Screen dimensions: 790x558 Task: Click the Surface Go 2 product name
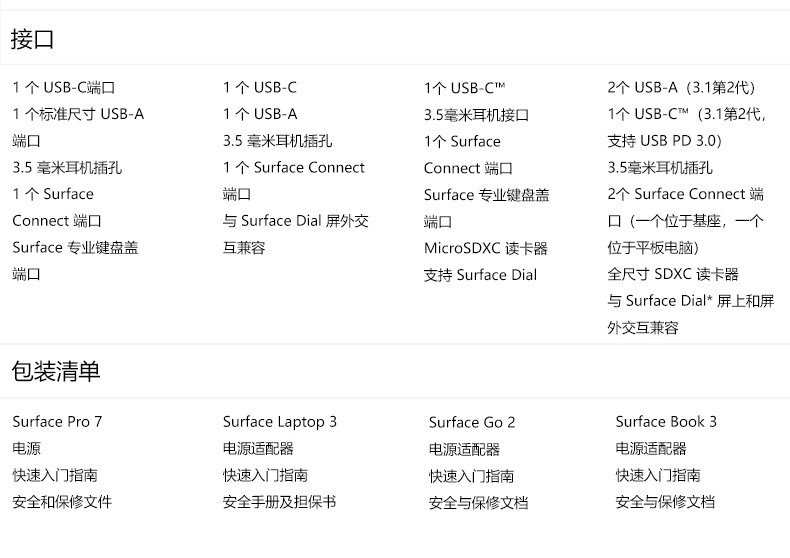tap(472, 423)
